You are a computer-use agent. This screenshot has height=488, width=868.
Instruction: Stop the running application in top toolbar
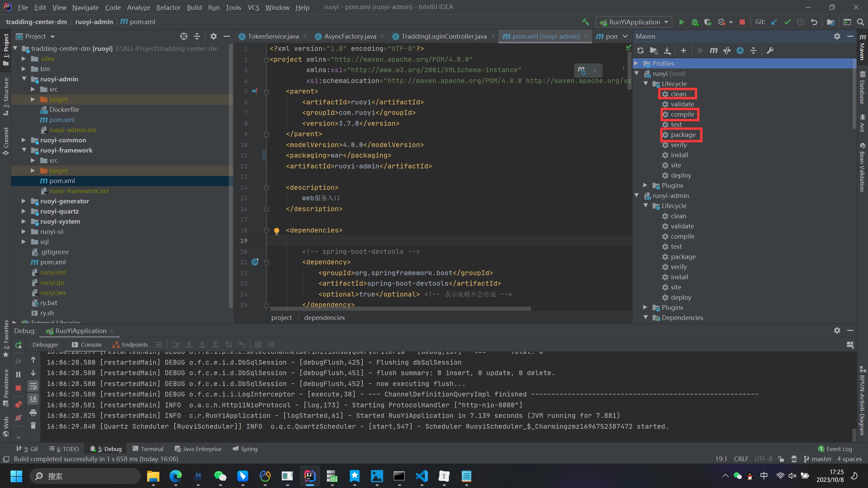pos(742,22)
